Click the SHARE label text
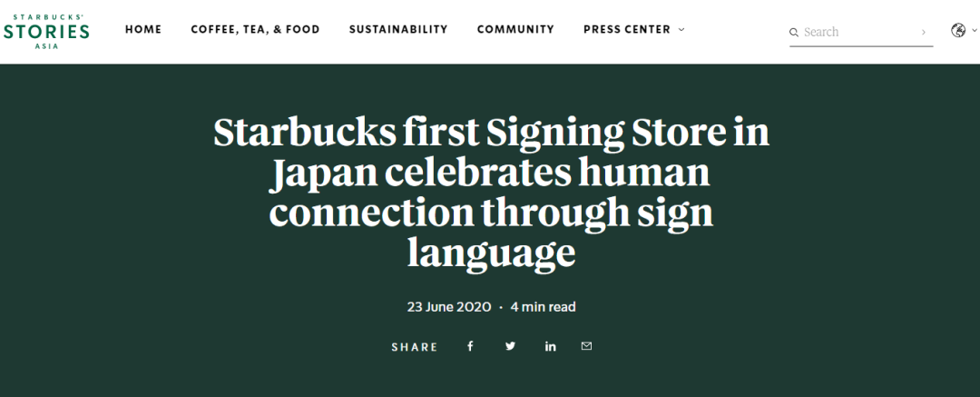This screenshot has width=980, height=397. click(415, 347)
